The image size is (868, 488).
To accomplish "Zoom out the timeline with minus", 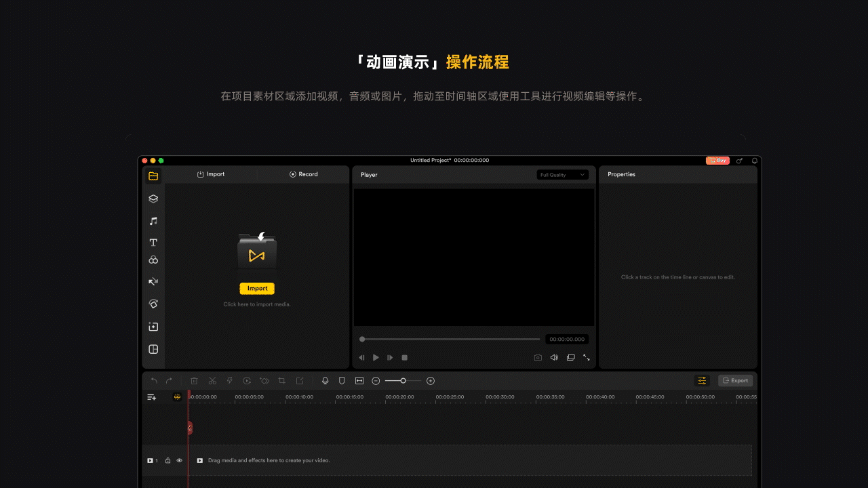I will tap(376, 381).
